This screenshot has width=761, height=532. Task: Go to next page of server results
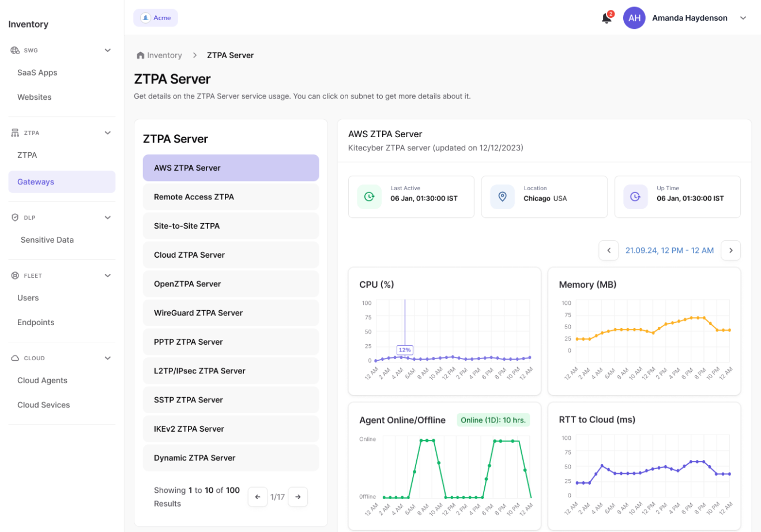click(x=298, y=496)
